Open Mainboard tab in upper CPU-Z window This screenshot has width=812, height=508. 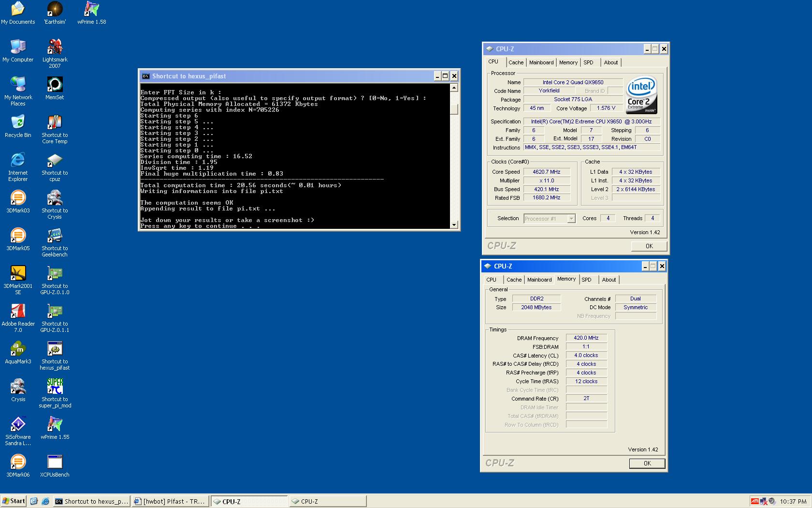(541, 62)
